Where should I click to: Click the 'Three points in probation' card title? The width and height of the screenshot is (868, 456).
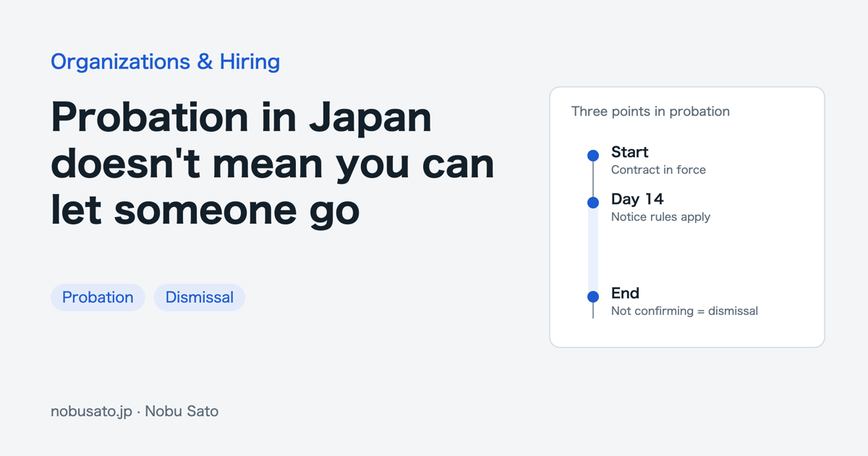click(650, 111)
